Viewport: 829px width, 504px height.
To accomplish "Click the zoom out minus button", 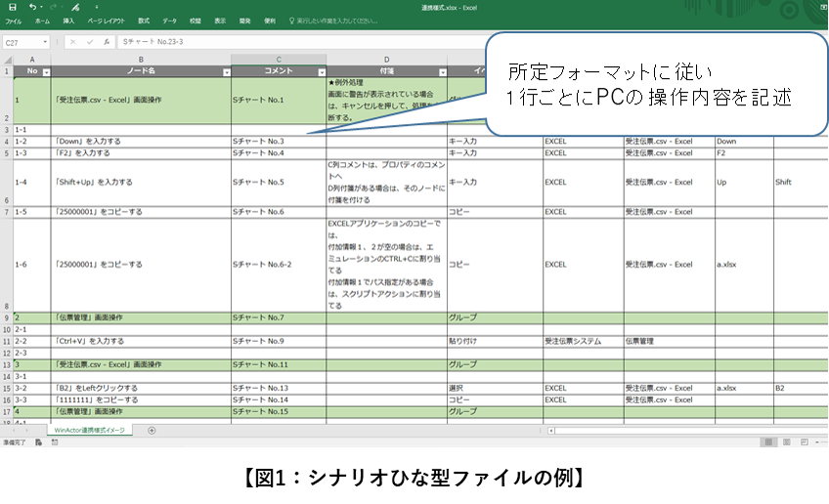I will click(x=817, y=442).
